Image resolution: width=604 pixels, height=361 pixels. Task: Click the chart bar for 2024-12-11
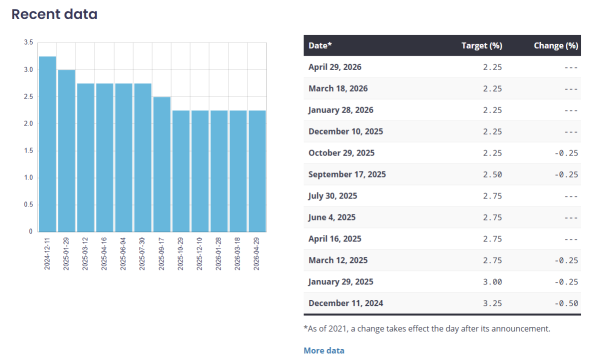coord(47,144)
